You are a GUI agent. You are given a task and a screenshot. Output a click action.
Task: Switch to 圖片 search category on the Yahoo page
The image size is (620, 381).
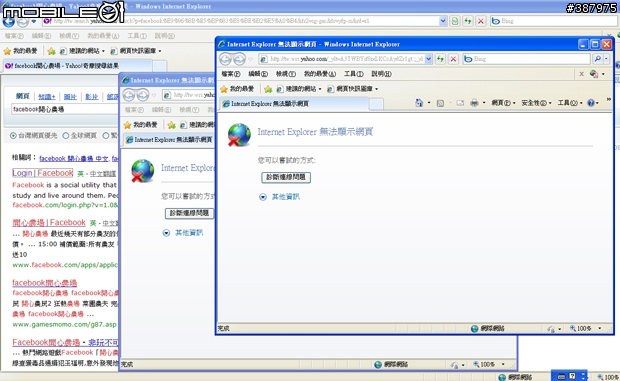click(x=70, y=96)
